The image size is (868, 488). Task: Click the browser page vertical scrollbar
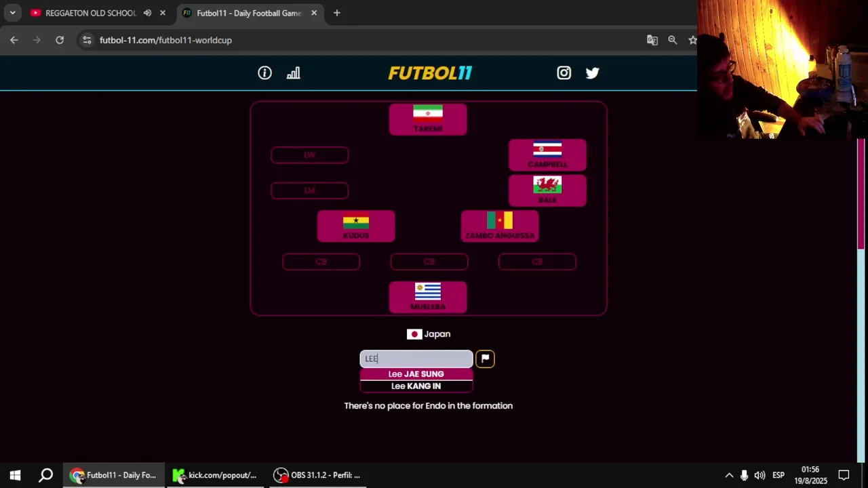(x=862, y=193)
